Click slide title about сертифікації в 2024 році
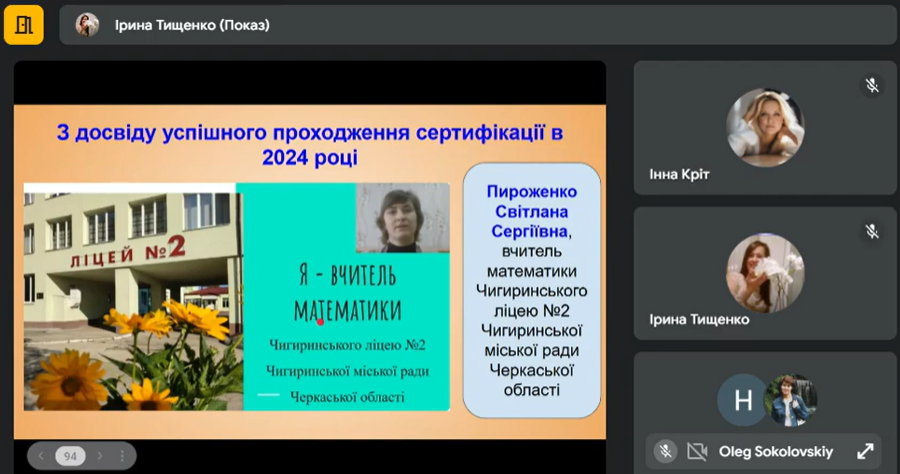This screenshot has width=900, height=474. point(310,144)
